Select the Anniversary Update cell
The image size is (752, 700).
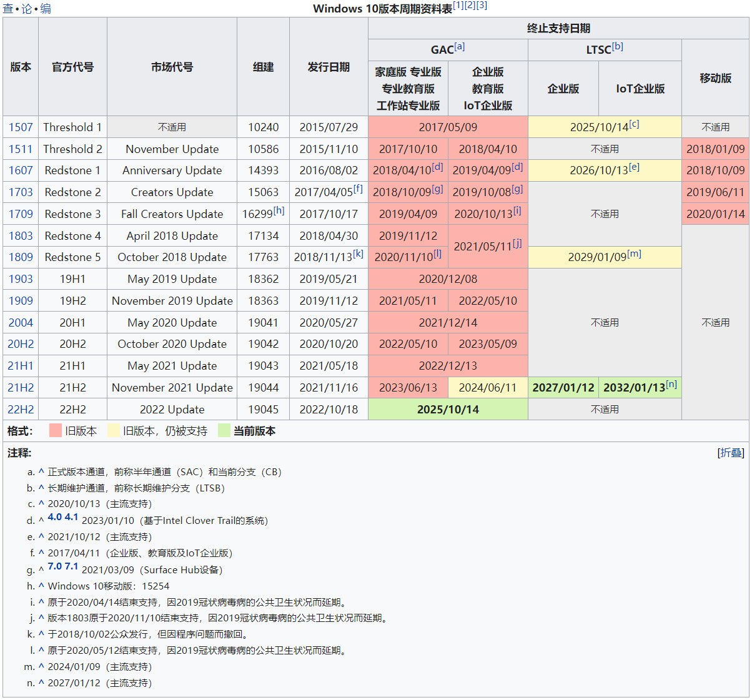click(x=172, y=170)
